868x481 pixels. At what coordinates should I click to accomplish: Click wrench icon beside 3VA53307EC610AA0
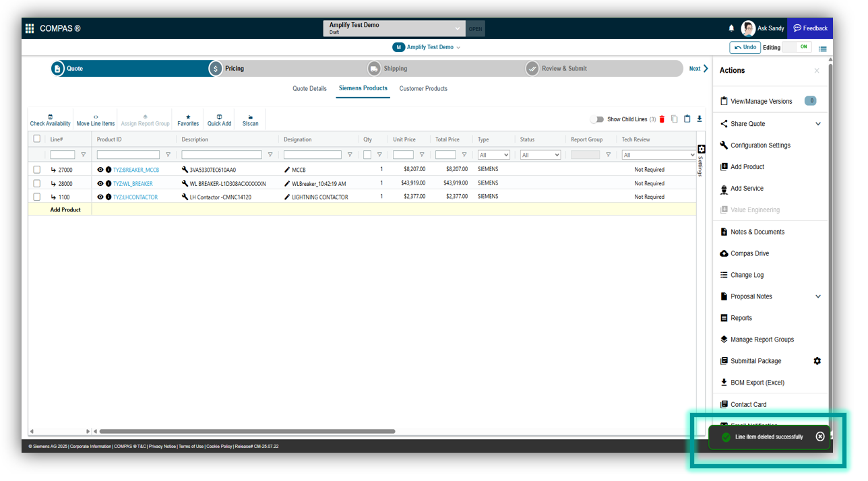185,170
